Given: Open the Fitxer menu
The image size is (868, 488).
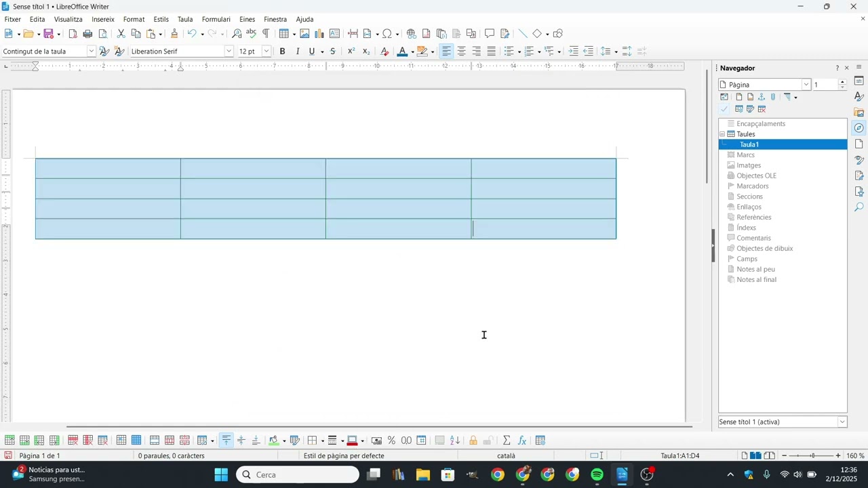Looking at the screenshot, I should (13, 20).
